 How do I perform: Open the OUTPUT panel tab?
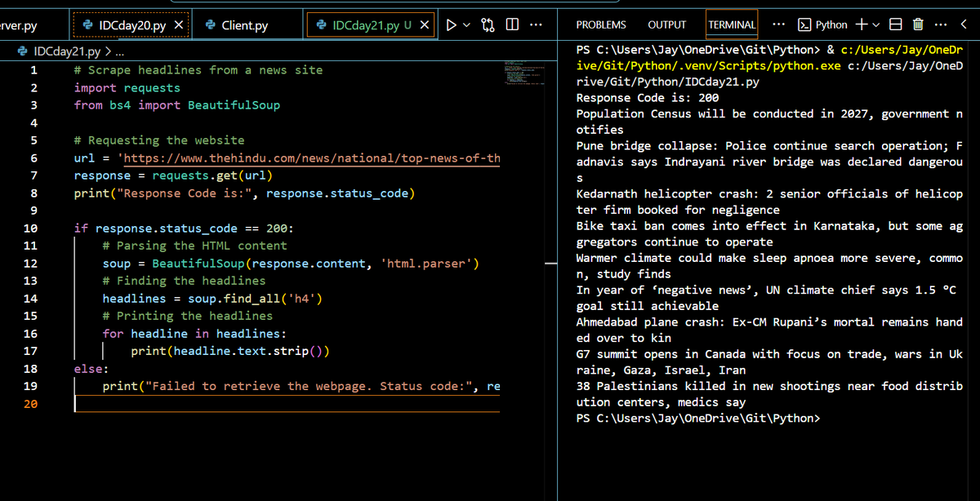(x=667, y=25)
